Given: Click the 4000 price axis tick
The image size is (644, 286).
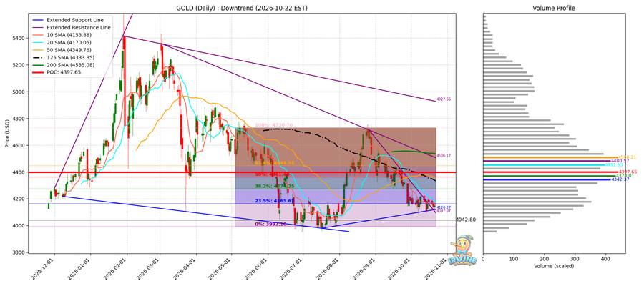Looking at the screenshot, I should click(x=20, y=226).
